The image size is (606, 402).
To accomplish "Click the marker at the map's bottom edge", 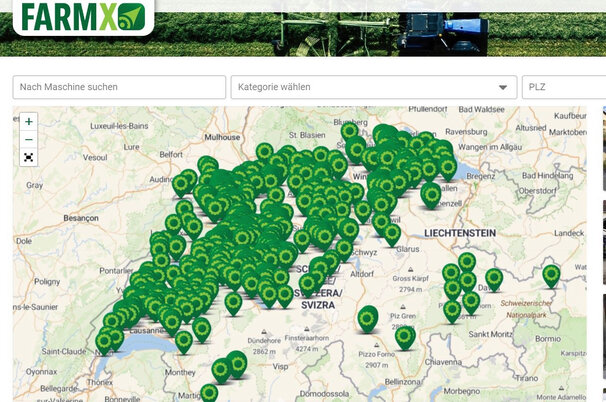I will pyautogui.click(x=209, y=393).
